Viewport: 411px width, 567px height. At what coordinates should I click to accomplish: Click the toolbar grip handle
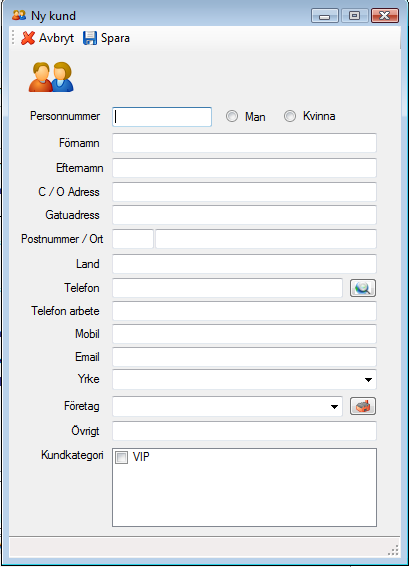point(13,37)
